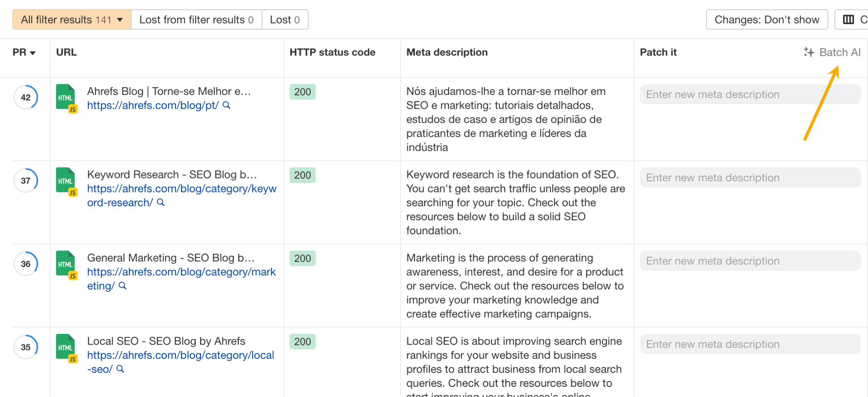
Task: Click the magnifier icon next to https://ahrefs.com/blog/pt/
Action: [x=227, y=105]
